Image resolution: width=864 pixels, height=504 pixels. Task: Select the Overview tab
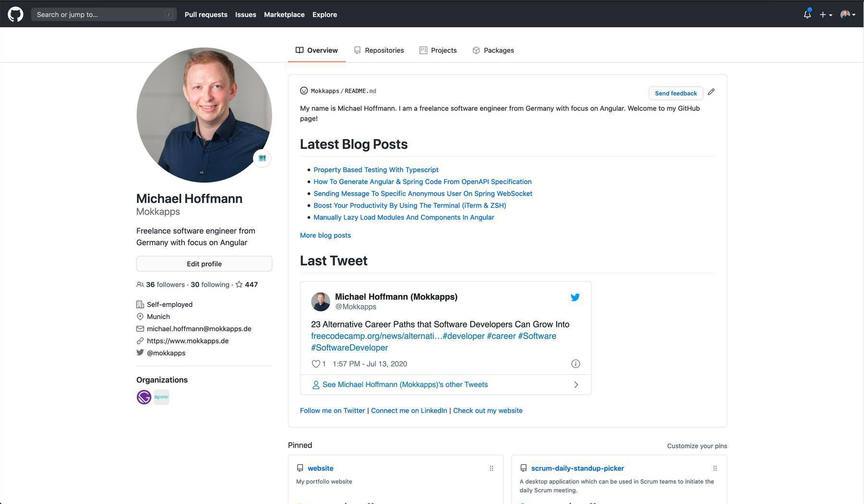point(317,50)
